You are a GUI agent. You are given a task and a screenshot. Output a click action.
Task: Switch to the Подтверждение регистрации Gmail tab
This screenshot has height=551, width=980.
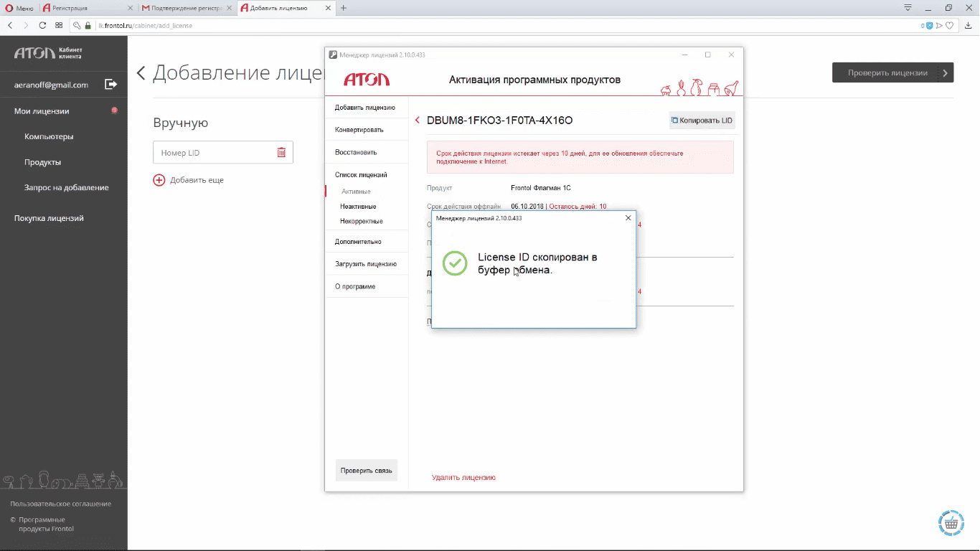pyautogui.click(x=187, y=8)
